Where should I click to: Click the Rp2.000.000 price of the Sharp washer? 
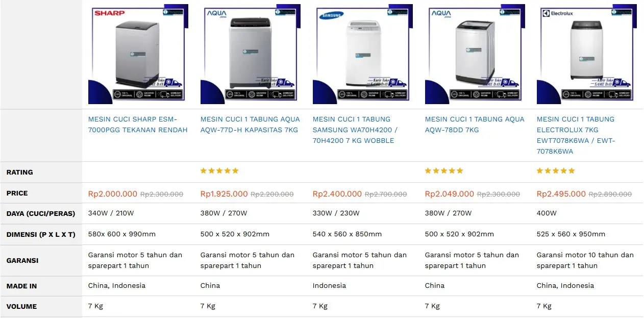[x=113, y=194]
